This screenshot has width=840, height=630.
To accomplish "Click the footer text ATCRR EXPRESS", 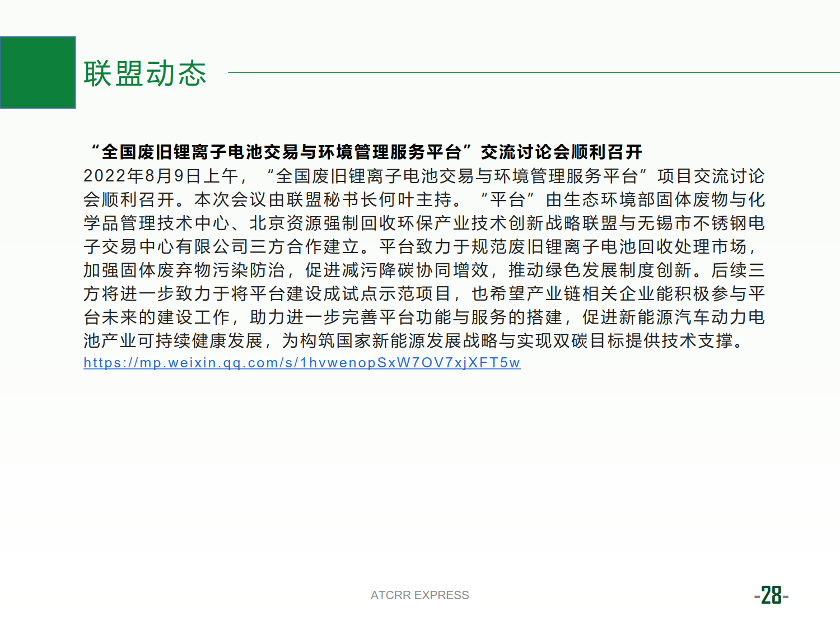I will tap(419, 595).
